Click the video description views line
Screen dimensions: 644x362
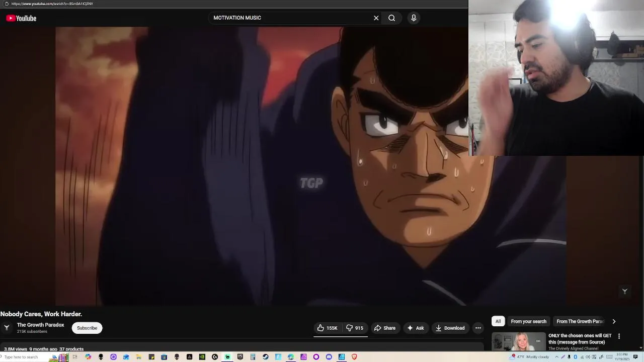pyautogui.click(x=44, y=349)
